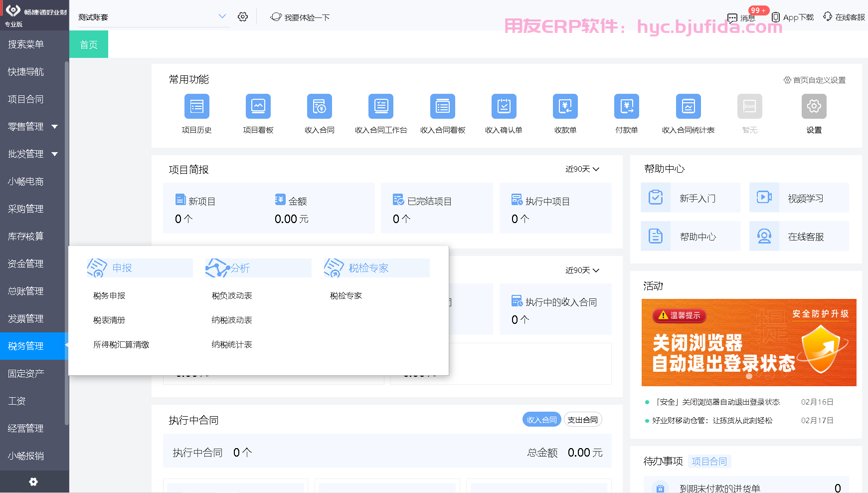
Task: Open 「安全」关闭浏览器自动退出登录状态 news item
Action: pos(716,402)
